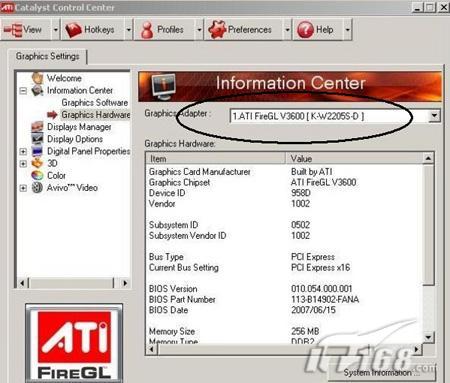The height and width of the screenshot is (383, 450).
Task: Select the Graphics Settings tab
Action: tap(47, 56)
